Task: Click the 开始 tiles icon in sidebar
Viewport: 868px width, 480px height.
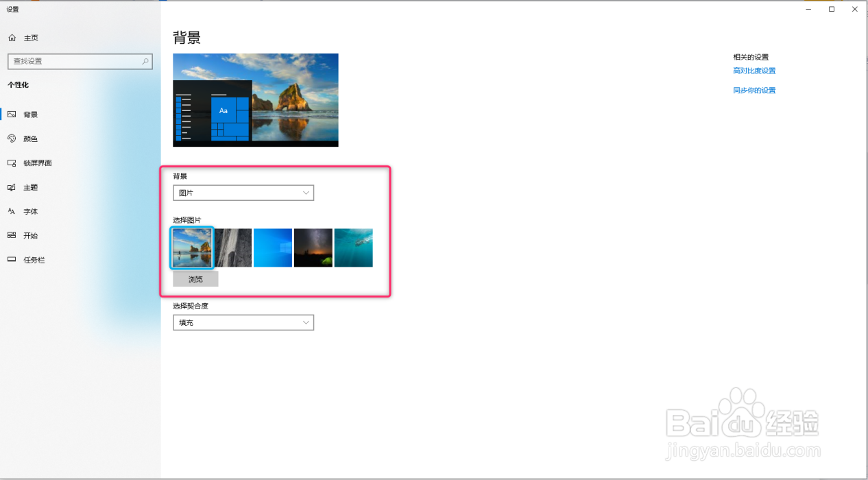Action: pos(12,235)
